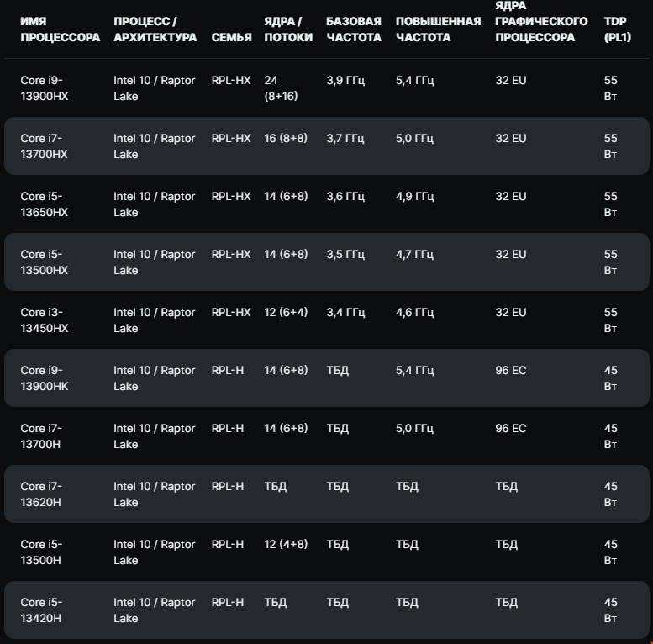Select the 12 (4+8) cores cell
The width and height of the screenshot is (653, 644).
pos(286,544)
